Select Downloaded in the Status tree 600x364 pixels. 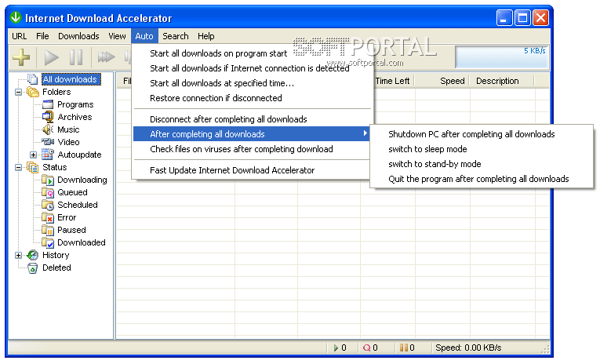(81, 242)
